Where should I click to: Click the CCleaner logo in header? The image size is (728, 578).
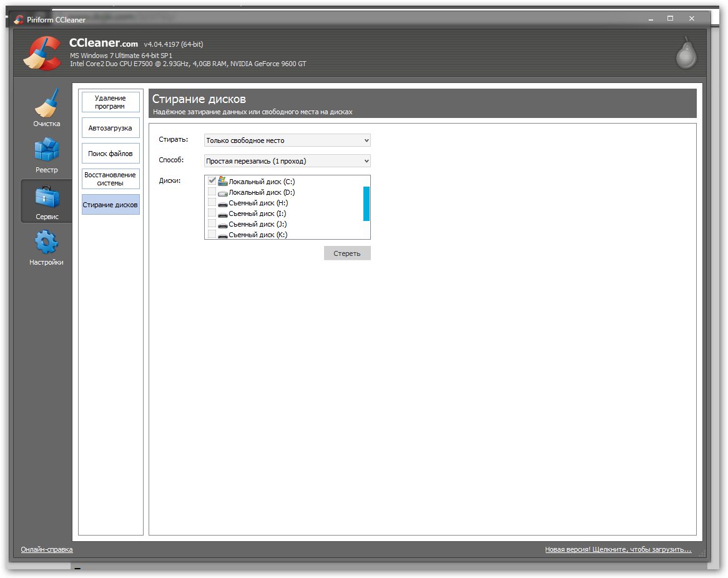tap(42, 54)
